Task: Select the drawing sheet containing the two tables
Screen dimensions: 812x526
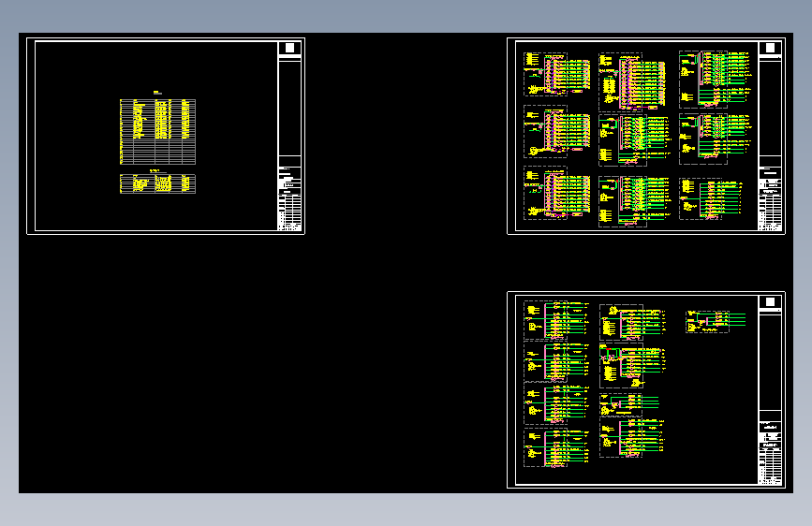Action: click(166, 136)
